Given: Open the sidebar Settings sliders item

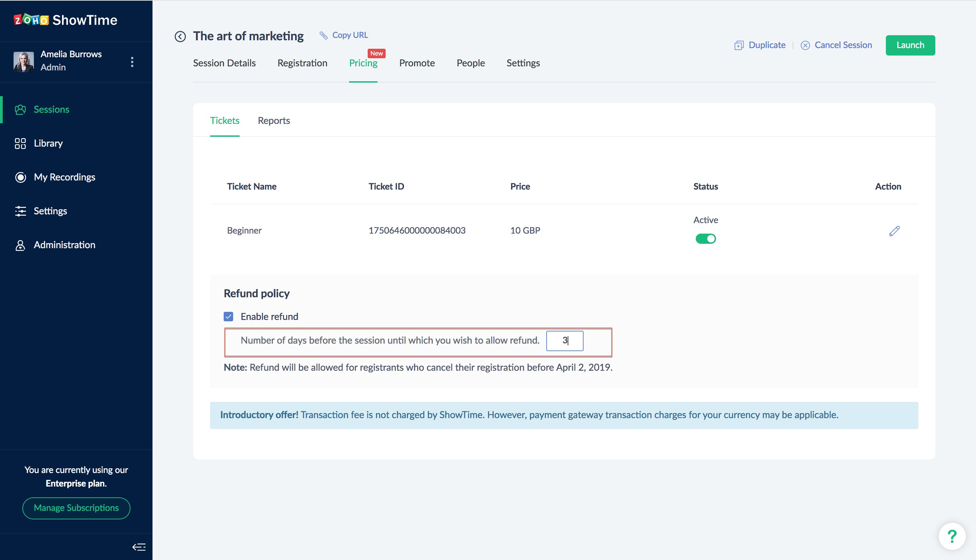Looking at the screenshot, I should 50,211.
